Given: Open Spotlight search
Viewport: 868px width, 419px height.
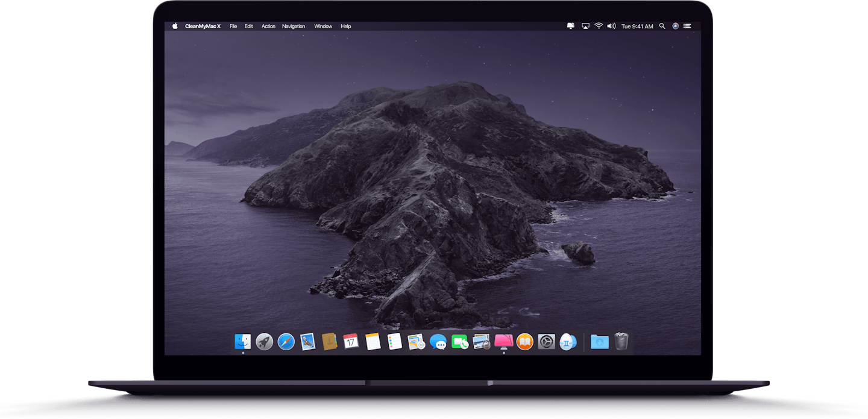Looking at the screenshot, I should tap(662, 26).
